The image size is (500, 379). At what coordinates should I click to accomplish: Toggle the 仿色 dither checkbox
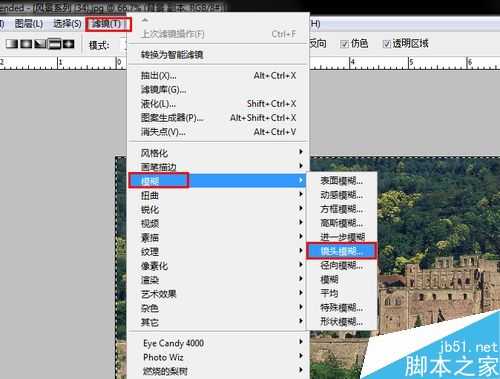coord(344,44)
